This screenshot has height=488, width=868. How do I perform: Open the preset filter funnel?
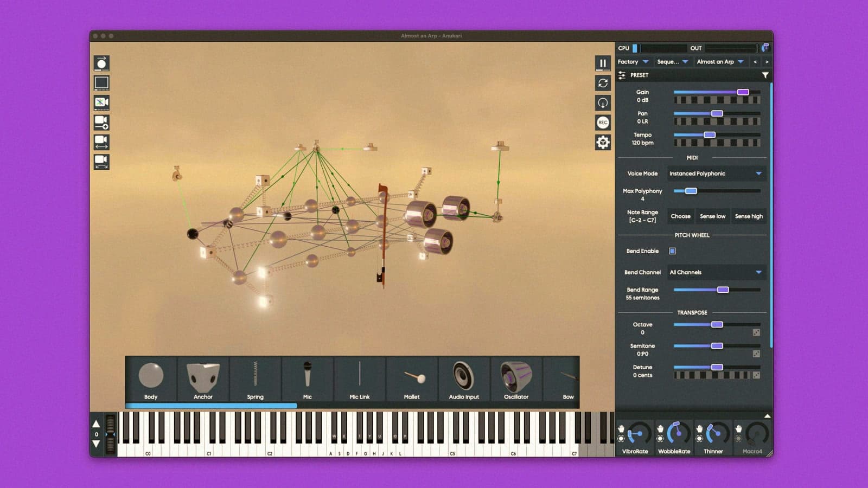click(x=765, y=75)
